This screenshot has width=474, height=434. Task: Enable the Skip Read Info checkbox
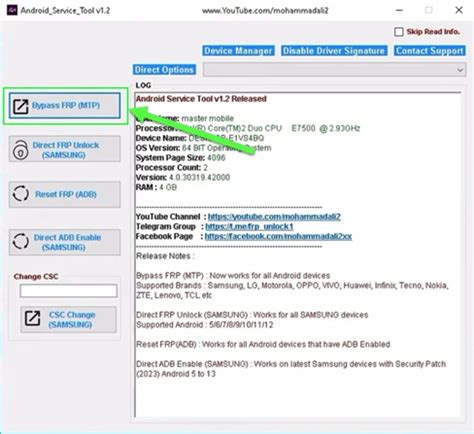click(399, 32)
